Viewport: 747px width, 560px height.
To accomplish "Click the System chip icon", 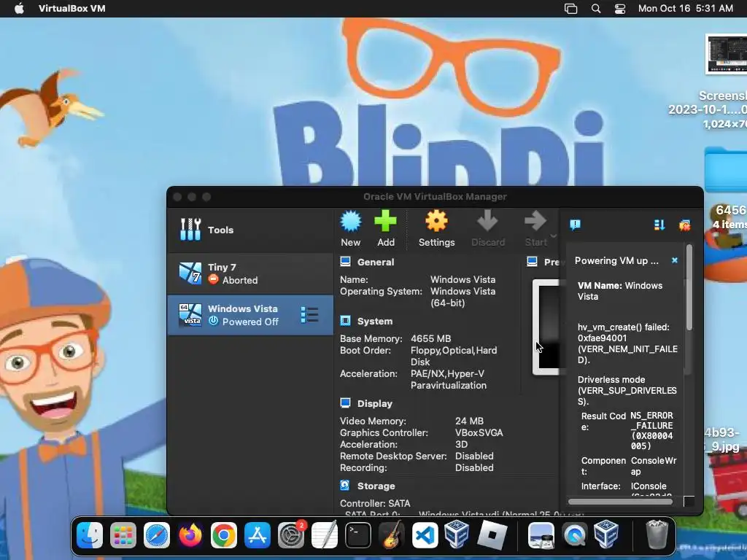I will point(345,321).
